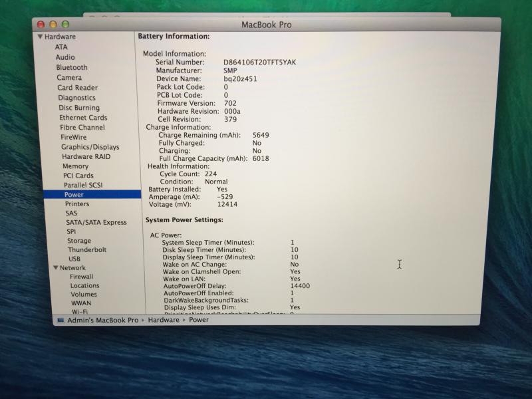Collapse the Network section triangle
This screenshot has width=532, height=399.
point(56,268)
